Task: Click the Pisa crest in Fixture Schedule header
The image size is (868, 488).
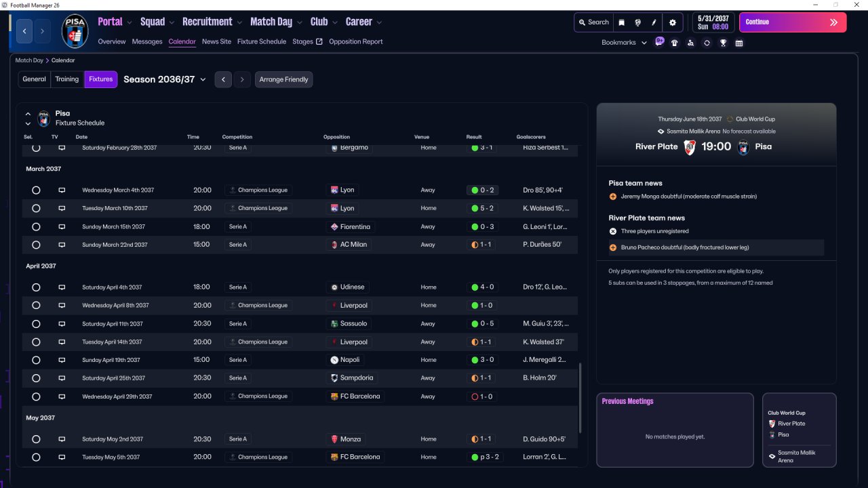Action: (x=44, y=119)
